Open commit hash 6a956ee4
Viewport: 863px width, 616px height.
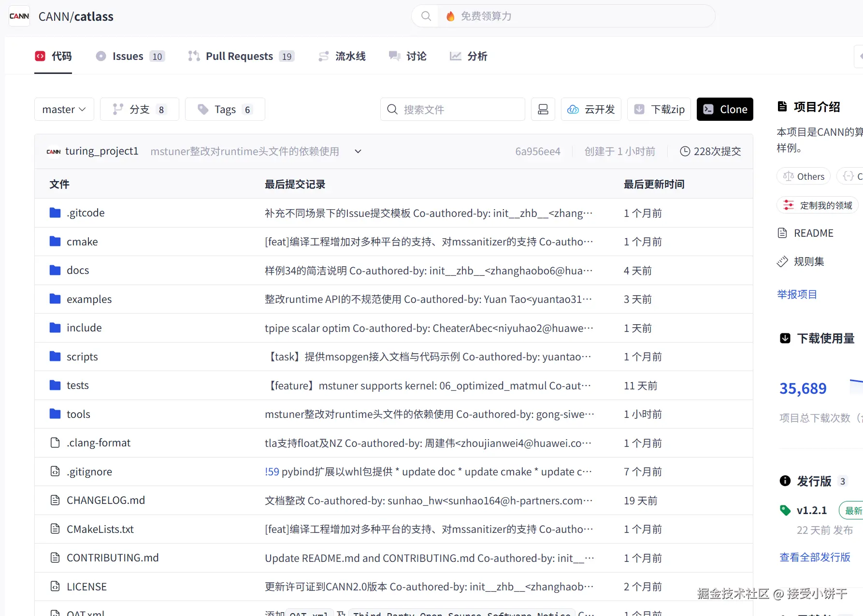coord(538,151)
